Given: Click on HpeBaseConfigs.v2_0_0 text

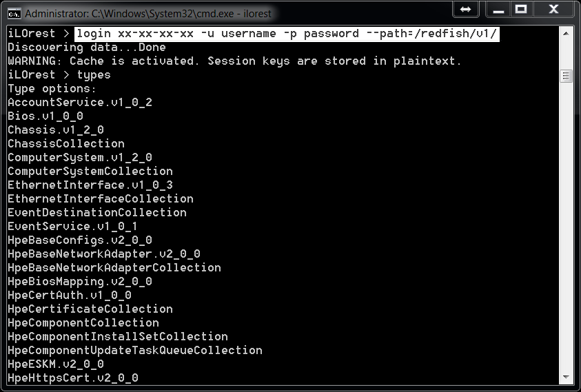Looking at the screenshot, I should tap(80, 240).
